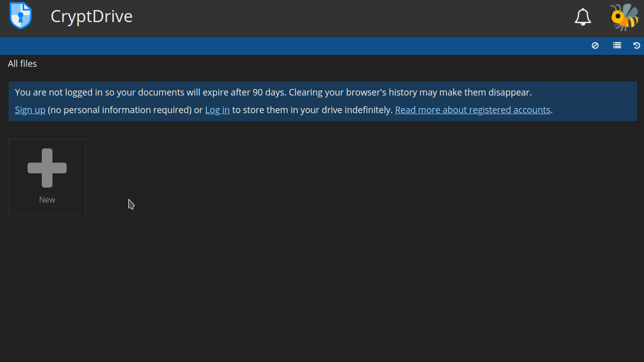Screen dimensions: 644x362
Task: Follow the Log in link
Action: click(217, 110)
